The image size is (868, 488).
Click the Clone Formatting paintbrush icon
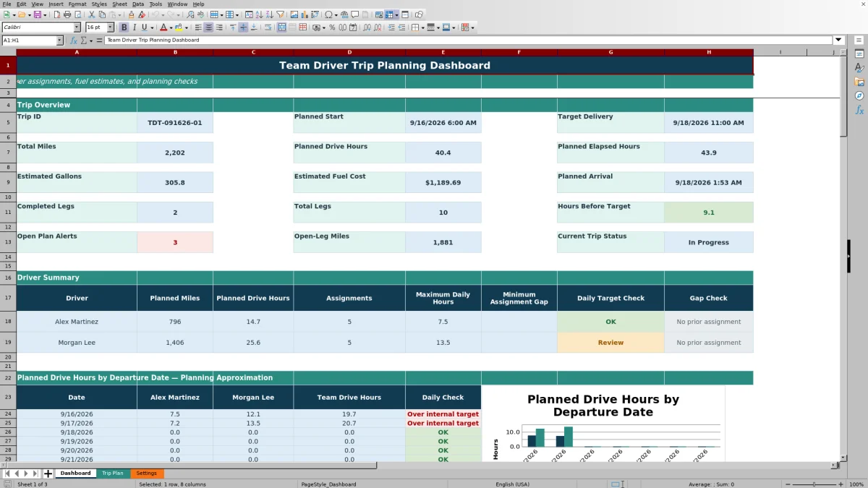(132, 14)
